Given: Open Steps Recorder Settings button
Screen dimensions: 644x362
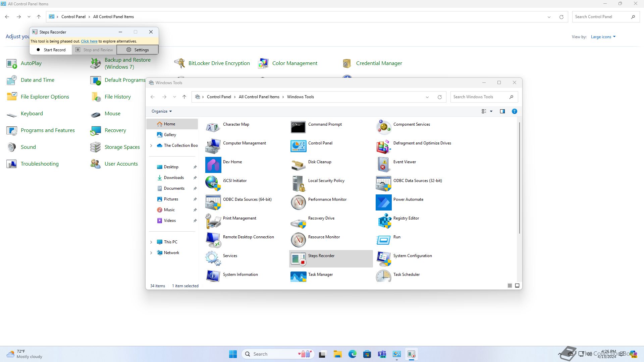Looking at the screenshot, I should pos(138,50).
